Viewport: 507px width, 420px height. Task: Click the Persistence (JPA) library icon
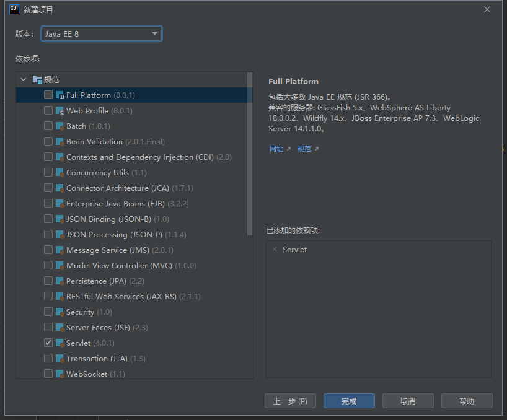(60, 281)
